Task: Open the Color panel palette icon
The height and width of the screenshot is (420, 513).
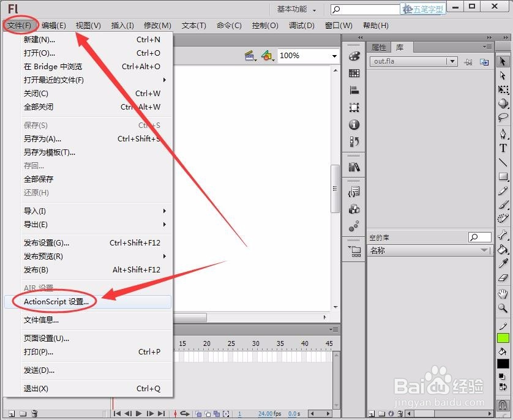Action: coord(354,56)
